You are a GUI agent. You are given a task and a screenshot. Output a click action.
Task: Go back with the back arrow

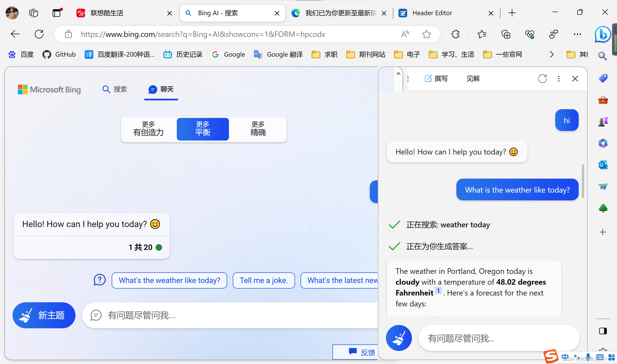(15, 34)
